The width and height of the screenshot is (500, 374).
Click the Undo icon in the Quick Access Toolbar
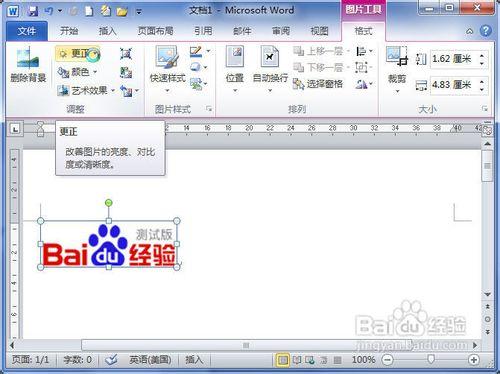(49, 11)
